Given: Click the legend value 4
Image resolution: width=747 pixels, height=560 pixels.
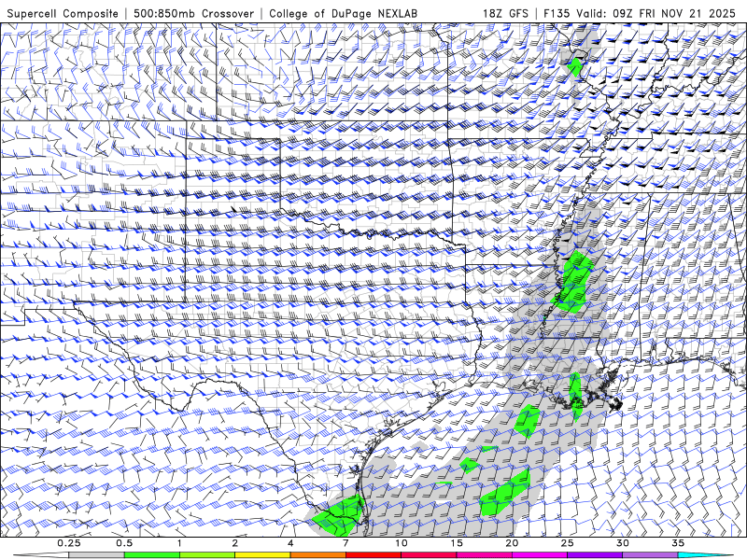Looking at the screenshot, I should pos(290,543).
